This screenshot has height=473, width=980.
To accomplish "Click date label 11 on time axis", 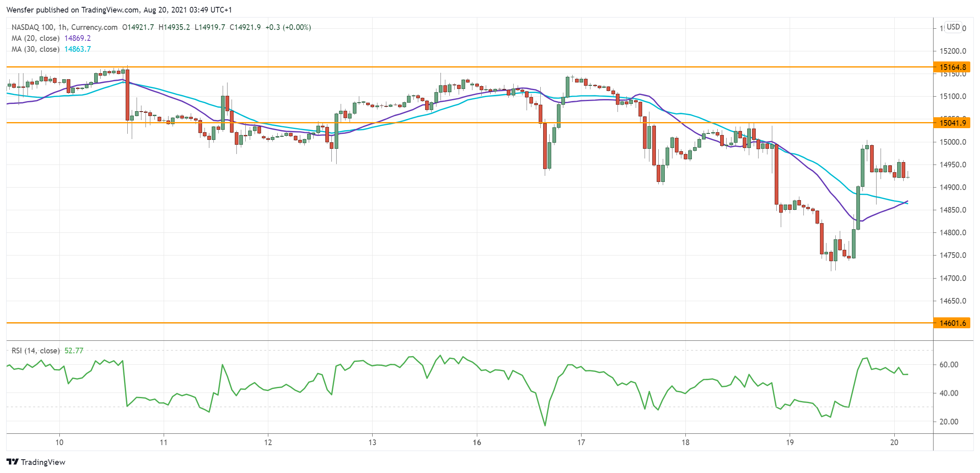I will coord(164,442).
